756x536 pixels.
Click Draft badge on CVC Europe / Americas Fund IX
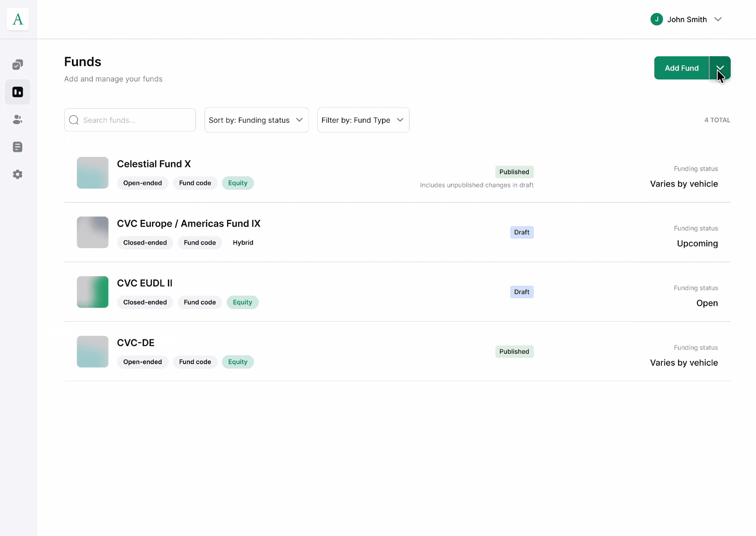point(522,232)
